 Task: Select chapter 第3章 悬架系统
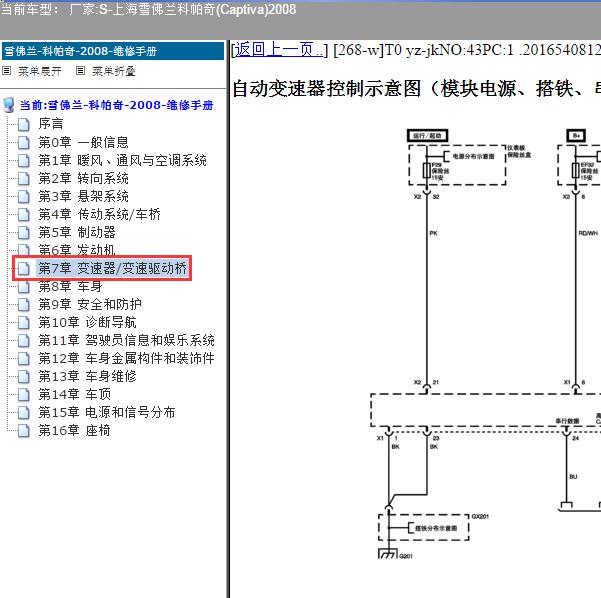coord(83,196)
